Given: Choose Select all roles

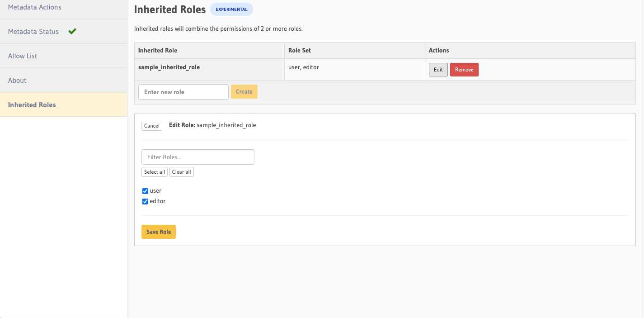Looking at the screenshot, I should pyautogui.click(x=155, y=172).
